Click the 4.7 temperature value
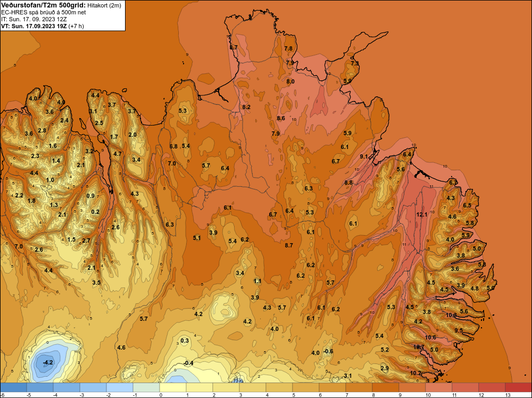 coord(118,154)
